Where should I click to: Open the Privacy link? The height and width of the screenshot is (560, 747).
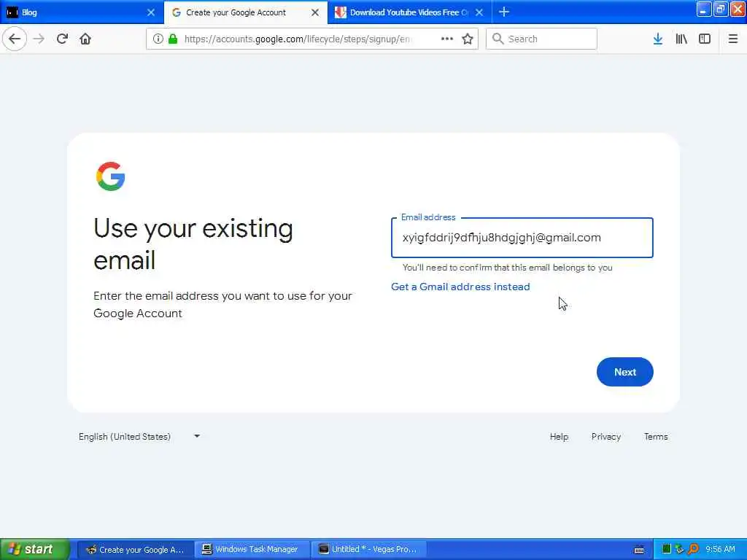(x=606, y=437)
